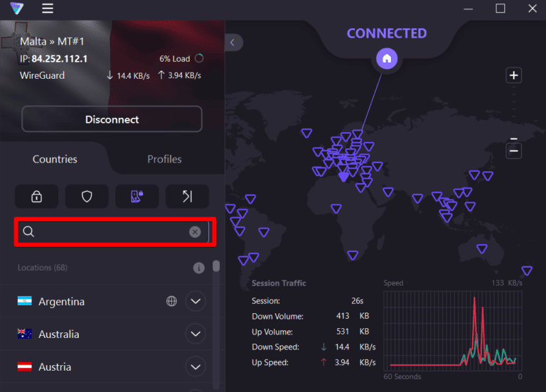Image resolution: width=546 pixels, height=392 pixels.
Task: Toggle Secure Core lock button
Action: click(37, 196)
